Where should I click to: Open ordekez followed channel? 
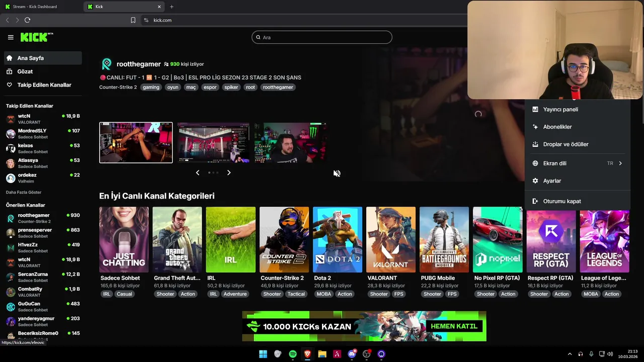click(x=43, y=178)
